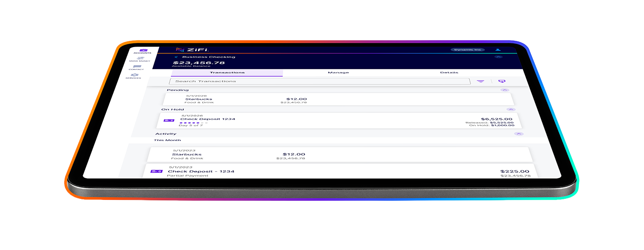Click the download transactions icon
644x250 pixels.
pos(502,81)
